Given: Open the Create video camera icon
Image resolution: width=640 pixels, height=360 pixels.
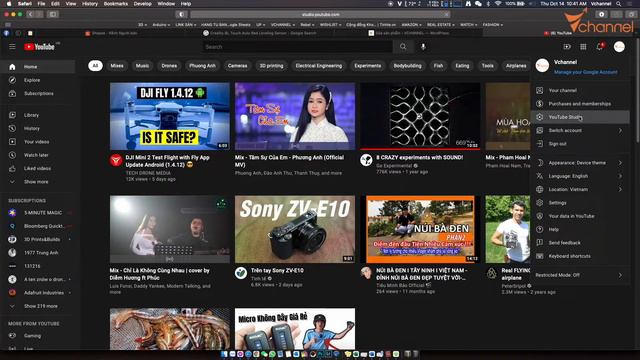Looking at the screenshot, I should (x=567, y=47).
